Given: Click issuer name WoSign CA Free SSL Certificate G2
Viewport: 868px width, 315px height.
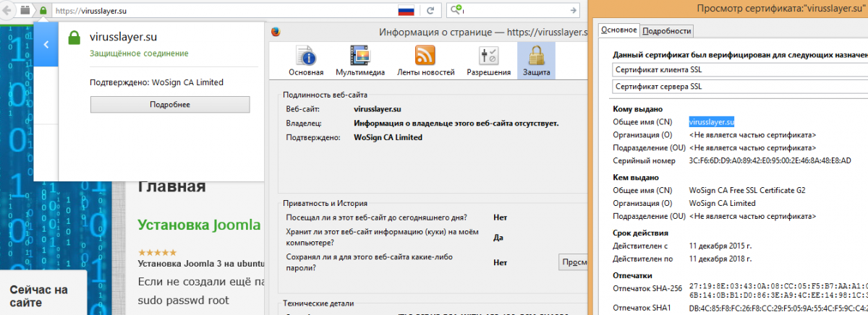Looking at the screenshot, I should point(747,190).
